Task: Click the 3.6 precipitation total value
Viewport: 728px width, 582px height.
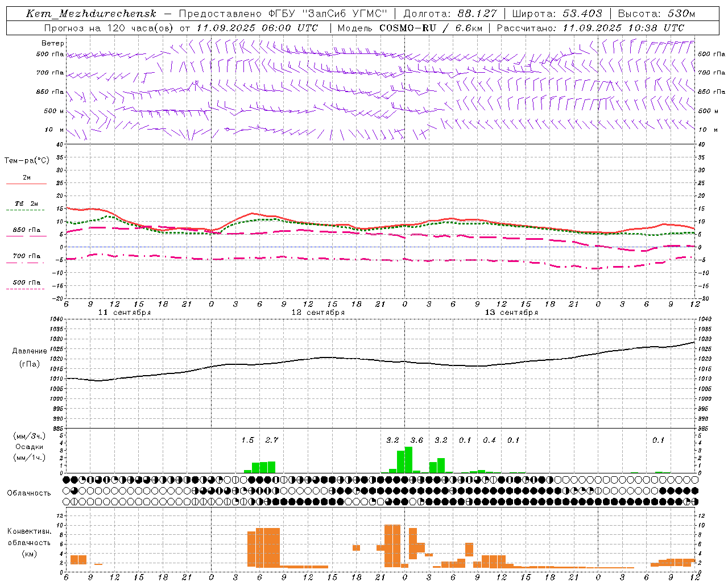Action: (x=416, y=440)
